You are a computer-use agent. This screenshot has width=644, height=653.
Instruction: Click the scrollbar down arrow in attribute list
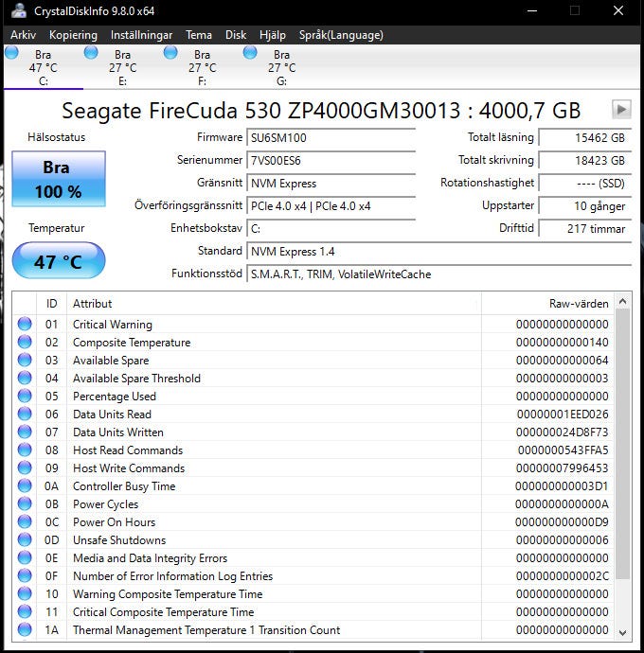tap(623, 633)
